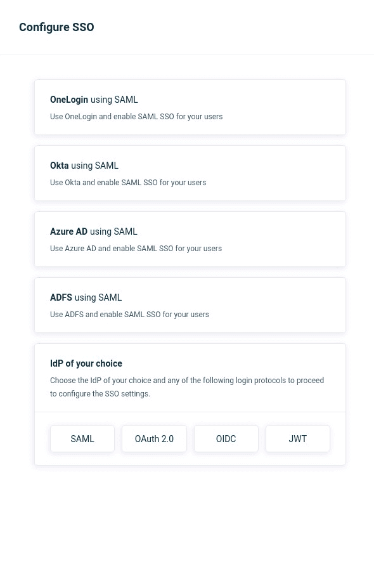374x588 pixels.
Task: Click the 'IdP of your choice' heading
Action: [x=86, y=363]
